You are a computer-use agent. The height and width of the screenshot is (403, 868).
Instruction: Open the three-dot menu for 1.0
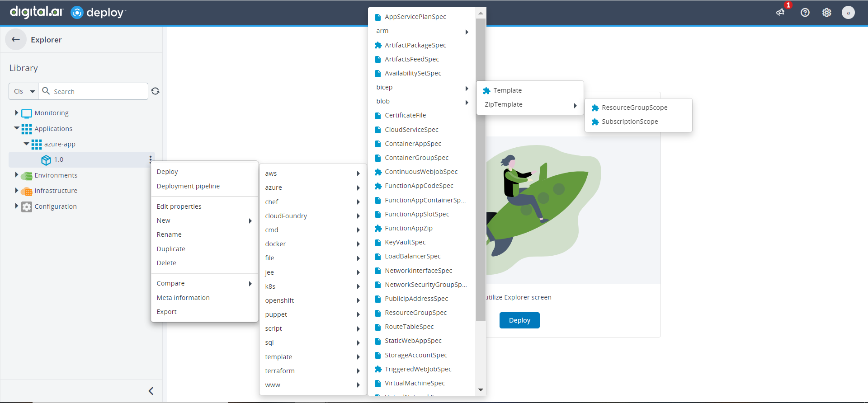point(150,159)
